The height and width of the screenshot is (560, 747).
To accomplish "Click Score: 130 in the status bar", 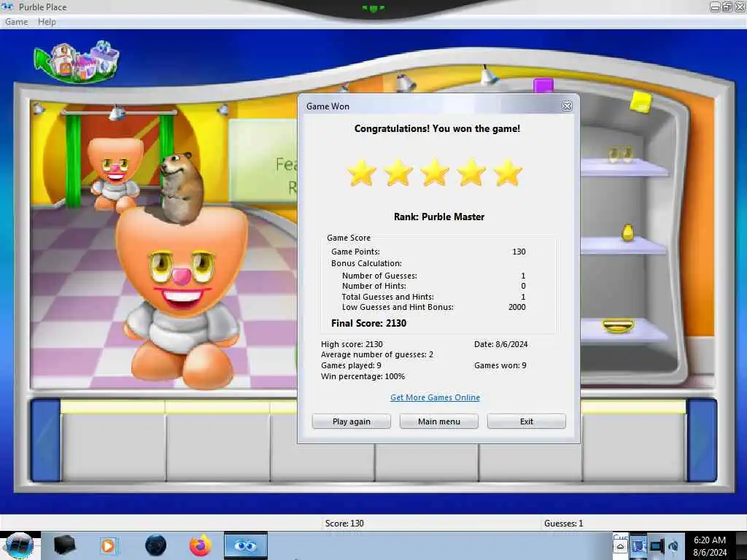I will pos(344,524).
